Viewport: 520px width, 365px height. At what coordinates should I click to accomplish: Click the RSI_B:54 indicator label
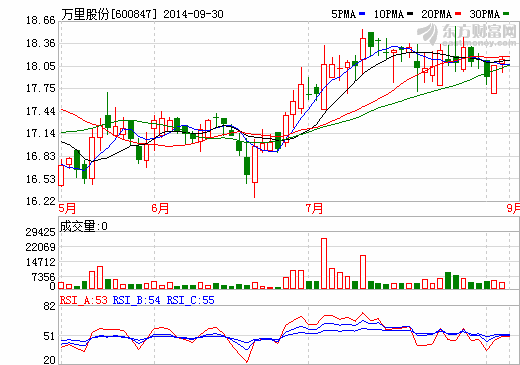[x=136, y=300]
